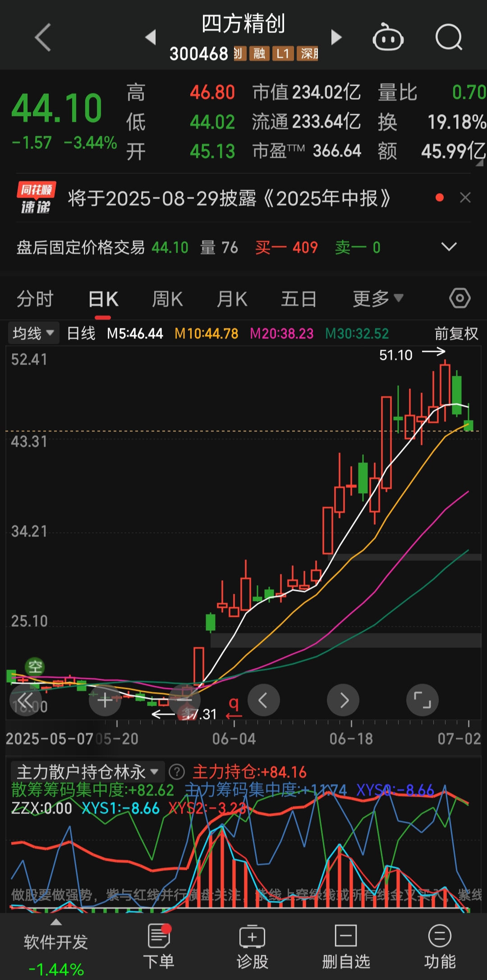Screen dimensions: 487x980
Task: Tap the 51.10 high price label
Action: [396, 355]
